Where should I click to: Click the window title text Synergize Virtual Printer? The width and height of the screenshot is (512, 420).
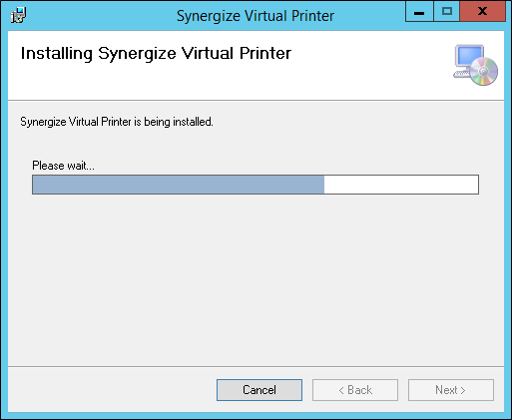(x=256, y=16)
